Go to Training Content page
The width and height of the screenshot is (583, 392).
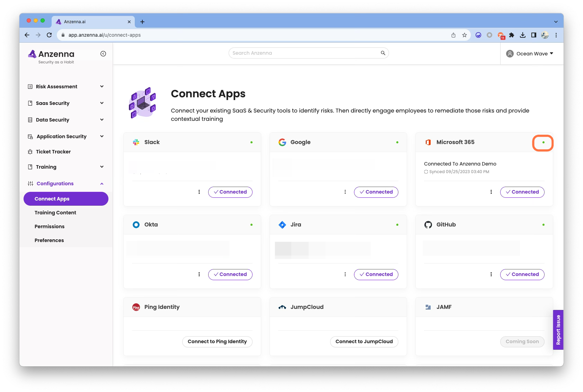pos(55,213)
